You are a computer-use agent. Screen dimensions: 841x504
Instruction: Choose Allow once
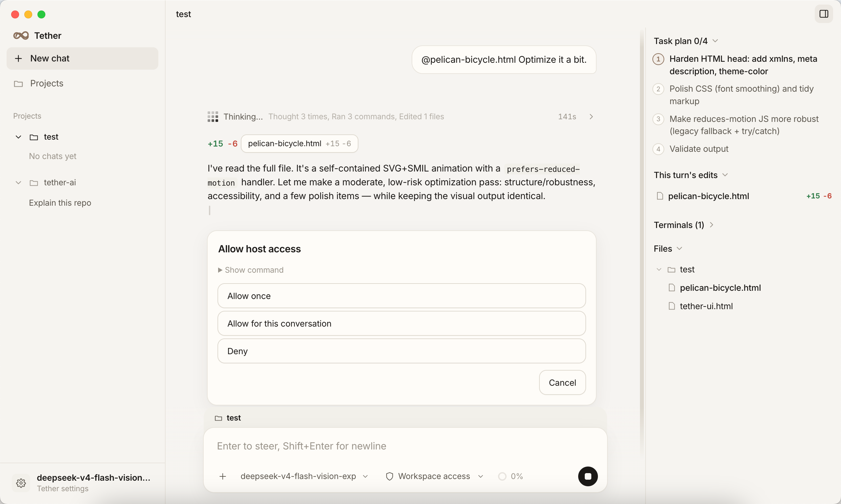pos(401,296)
